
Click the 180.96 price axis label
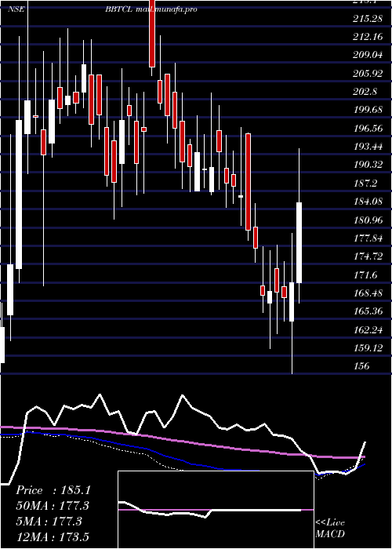[x=368, y=220]
